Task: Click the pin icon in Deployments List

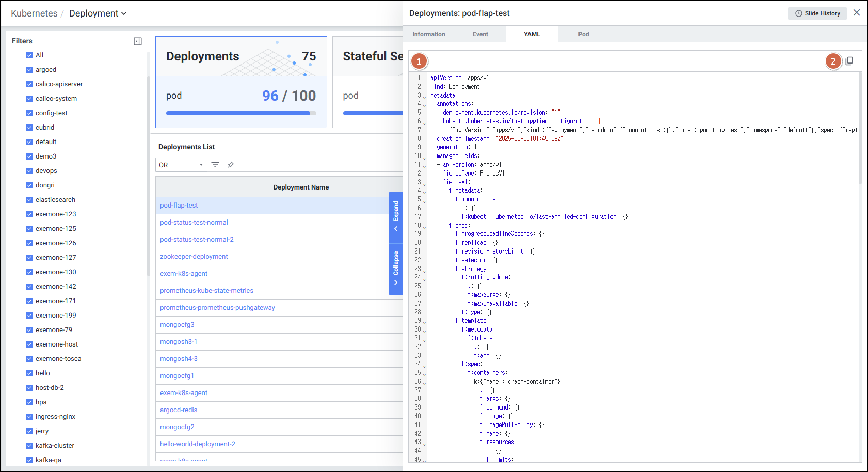Action: tap(231, 165)
